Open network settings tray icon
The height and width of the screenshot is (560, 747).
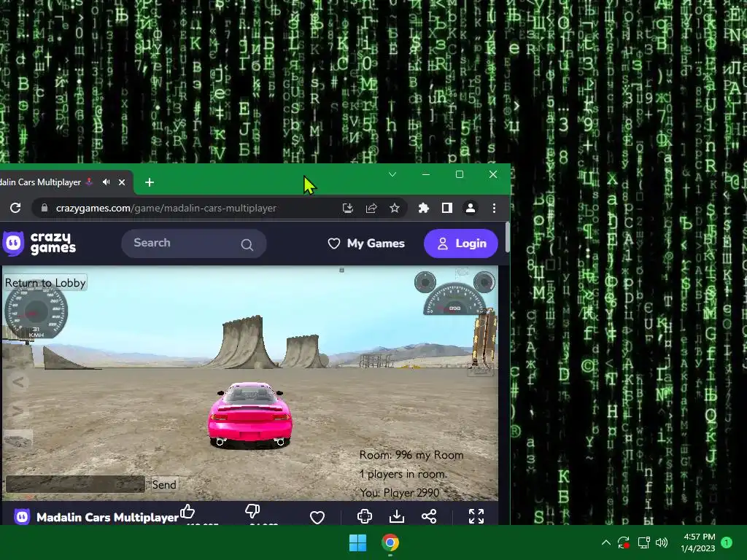(x=643, y=542)
